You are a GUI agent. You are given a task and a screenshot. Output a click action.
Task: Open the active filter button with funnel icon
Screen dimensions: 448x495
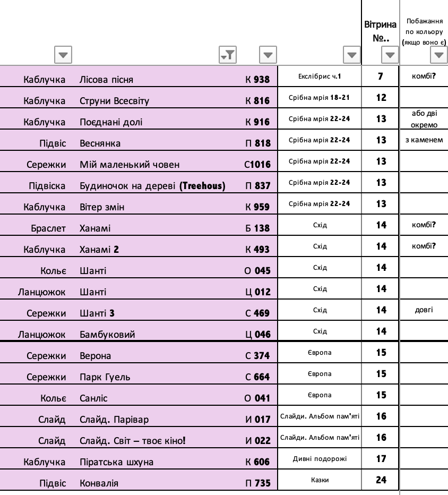click(228, 55)
